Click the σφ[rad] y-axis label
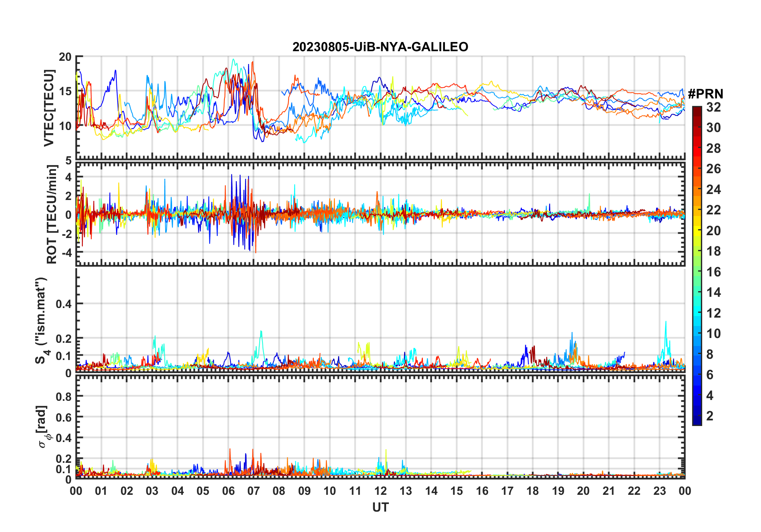 (43, 427)
